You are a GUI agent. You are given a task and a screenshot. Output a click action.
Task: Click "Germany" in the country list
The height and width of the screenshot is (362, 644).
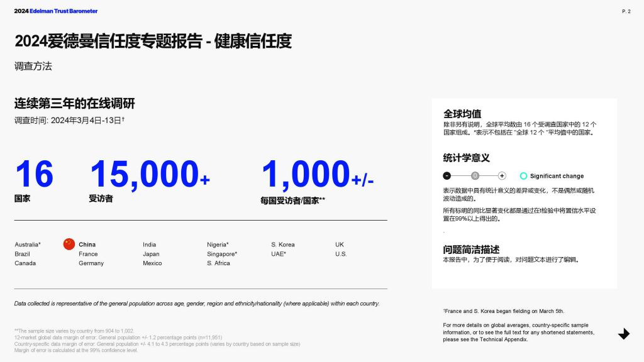[x=91, y=263]
